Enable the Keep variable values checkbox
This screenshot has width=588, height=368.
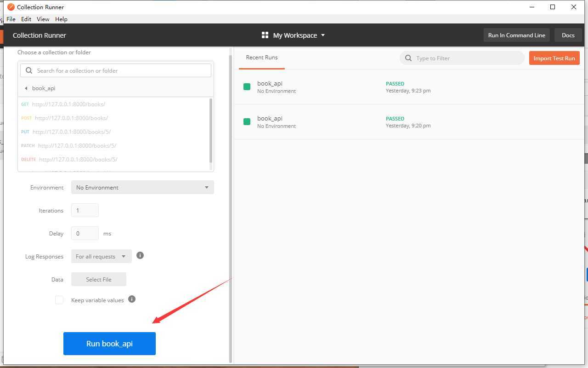pos(59,300)
